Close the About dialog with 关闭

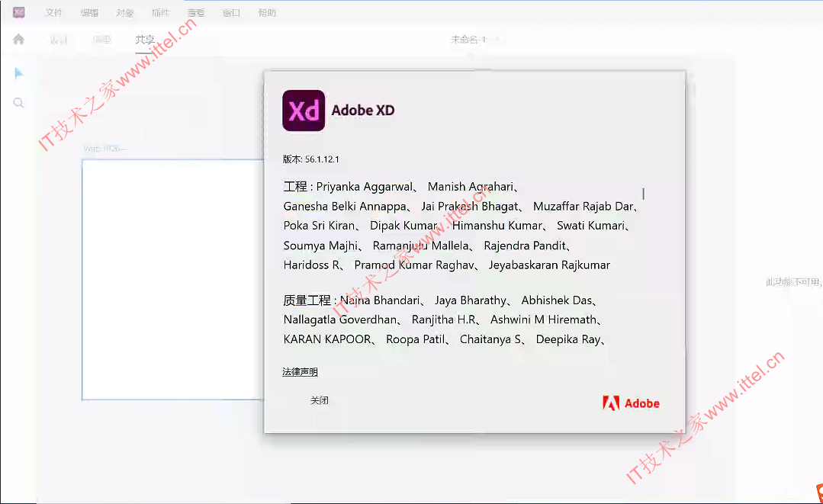click(x=319, y=400)
